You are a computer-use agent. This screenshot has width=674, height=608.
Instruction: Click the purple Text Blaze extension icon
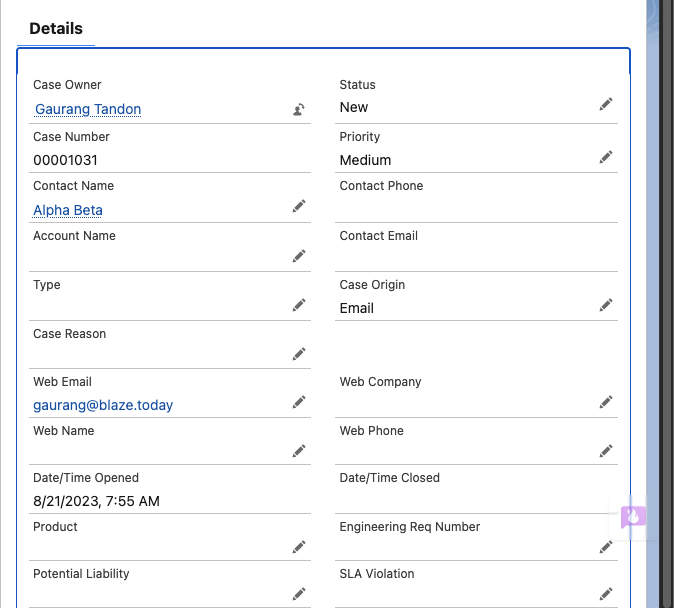(633, 516)
